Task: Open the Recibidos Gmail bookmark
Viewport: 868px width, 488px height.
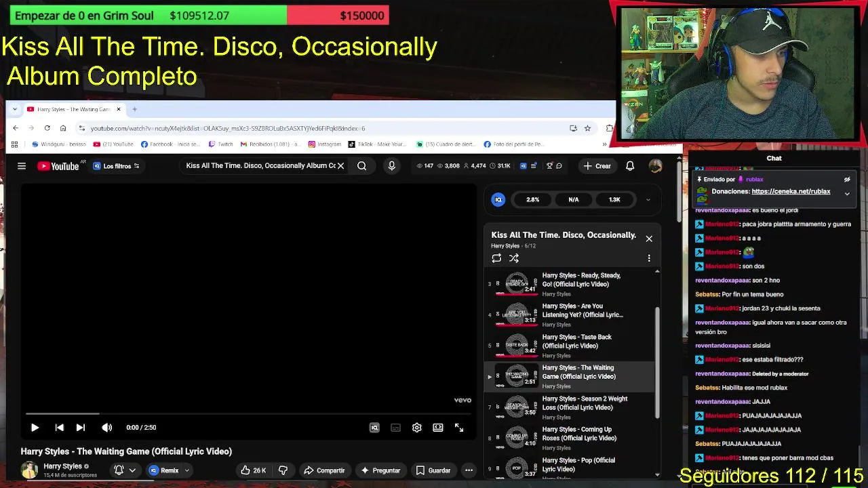Action: tap(270, 144)
